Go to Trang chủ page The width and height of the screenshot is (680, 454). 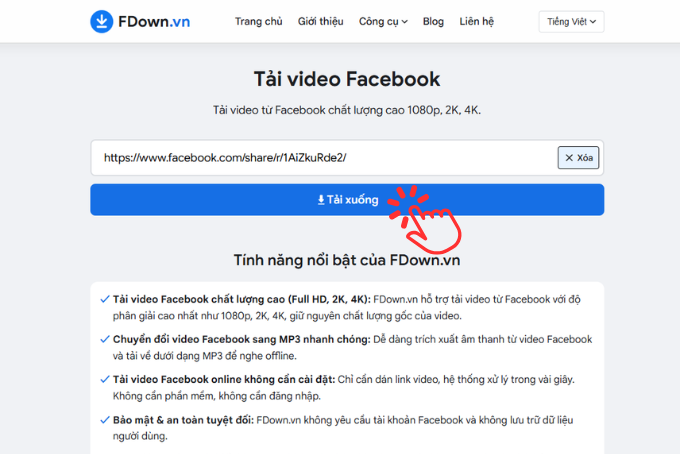coord(259,21)
